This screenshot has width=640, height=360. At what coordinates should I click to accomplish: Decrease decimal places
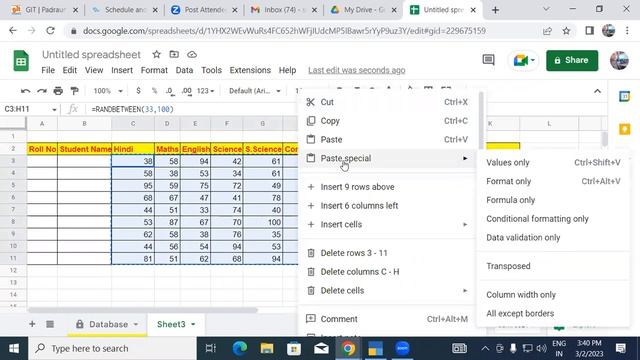pos(170,91)
